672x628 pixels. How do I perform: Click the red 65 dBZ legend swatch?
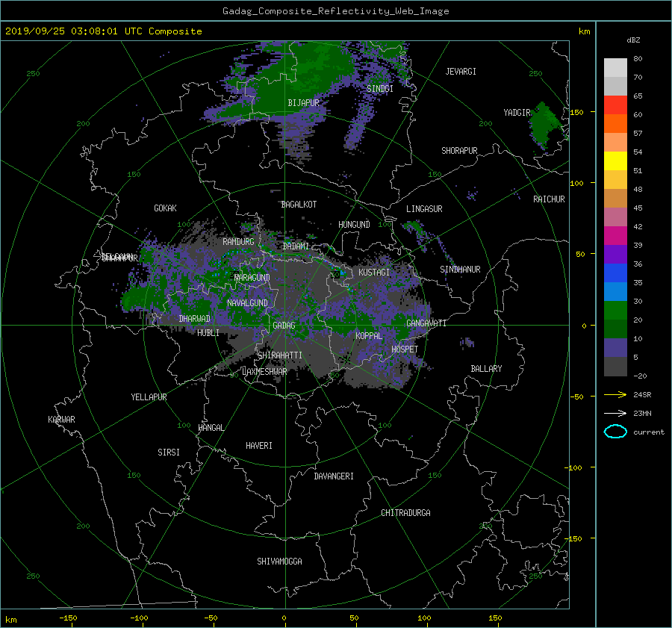point(615,105)
